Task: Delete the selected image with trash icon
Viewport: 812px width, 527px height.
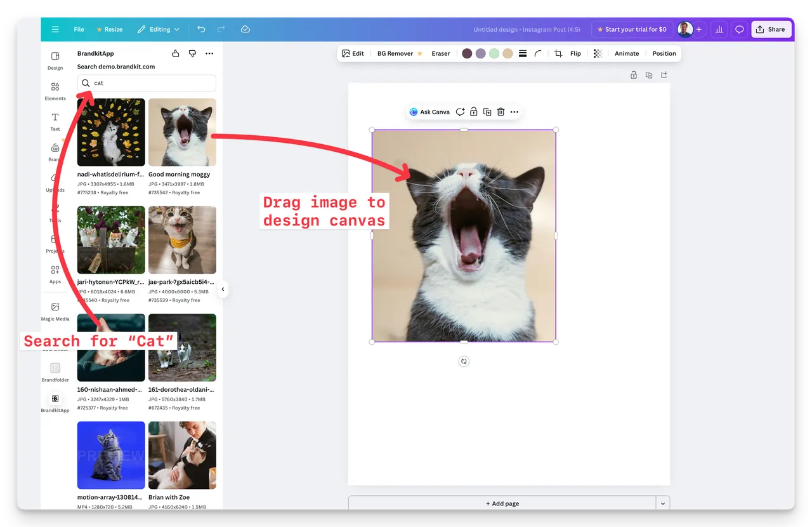Action: 501,111
